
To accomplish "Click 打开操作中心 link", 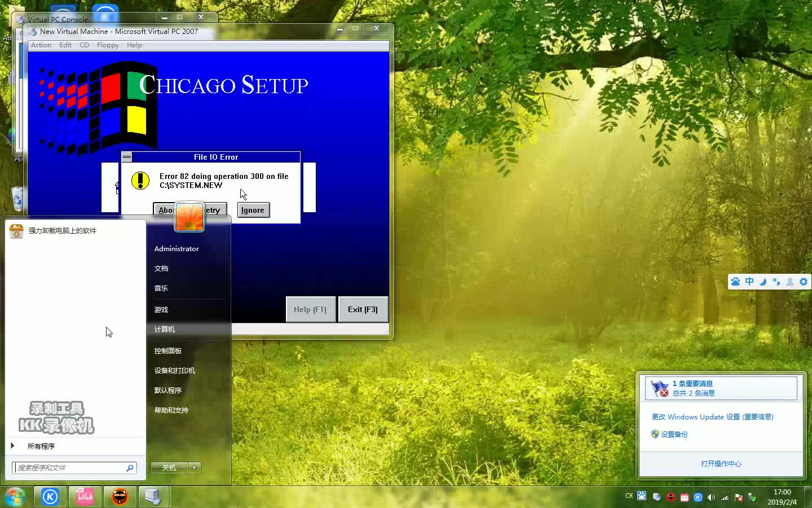I will point(721,464).
